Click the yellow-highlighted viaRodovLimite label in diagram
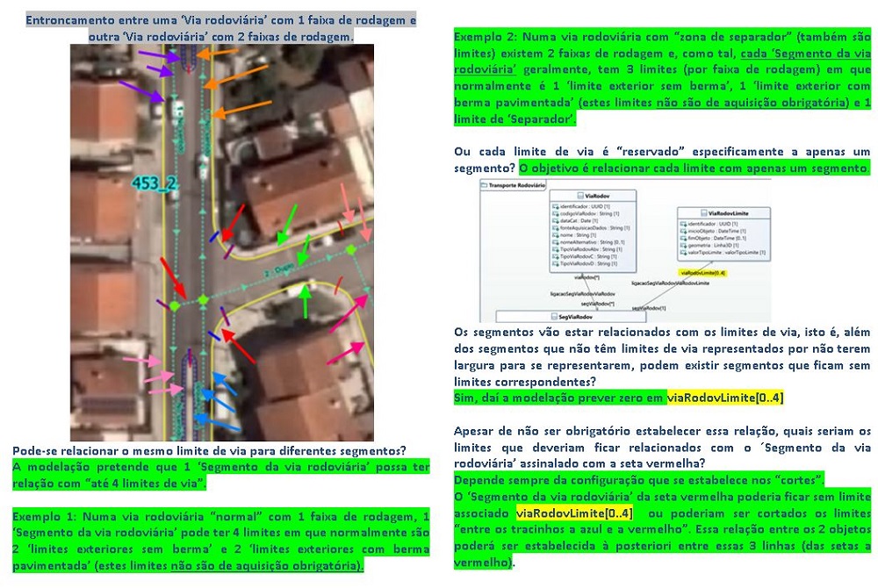Image resolution: width=878 pixels, height=588 pixels. [704, 273]
